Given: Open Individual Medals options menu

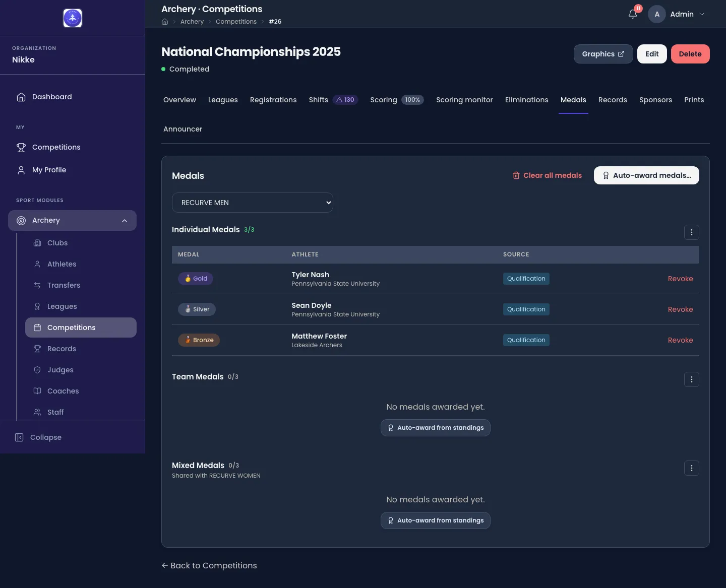Looking at the screenshot, I should tap(692, 232).
